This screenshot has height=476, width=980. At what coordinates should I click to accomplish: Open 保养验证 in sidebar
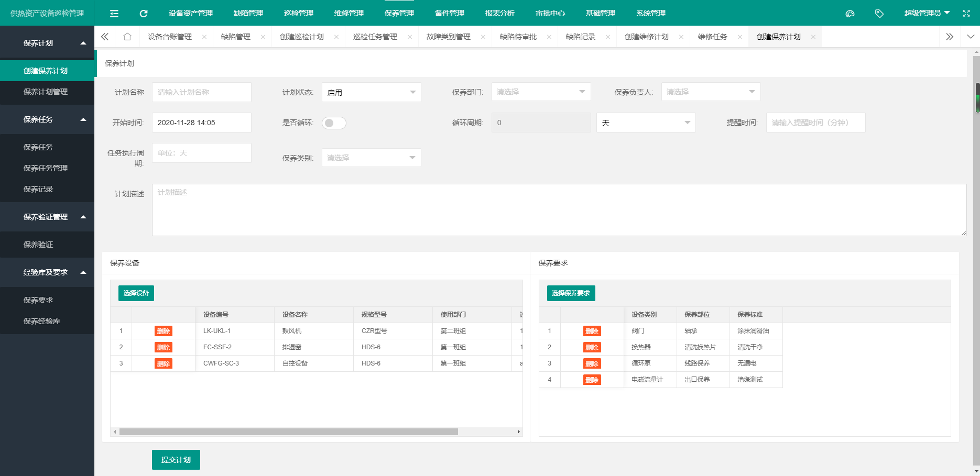(x=47, y=245)
